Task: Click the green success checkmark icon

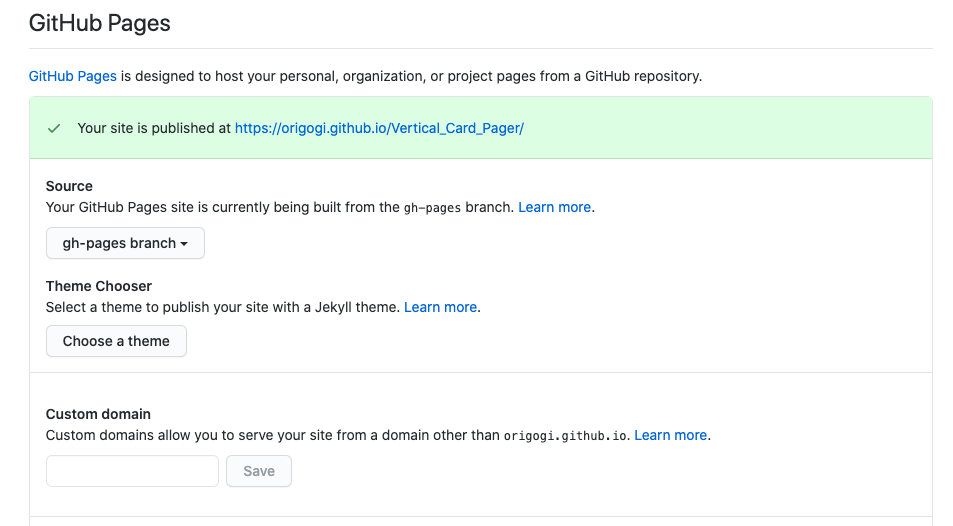Action: (x=54, y=128)
